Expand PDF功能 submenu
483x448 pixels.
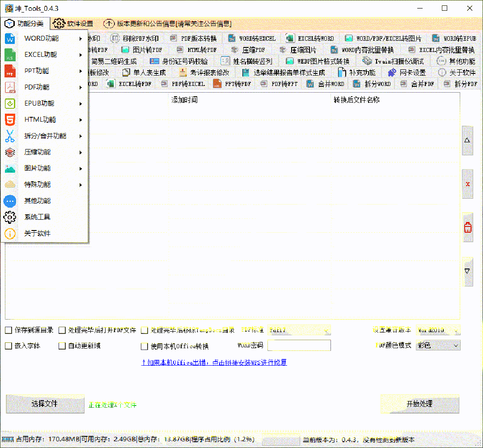coord(45,87)
